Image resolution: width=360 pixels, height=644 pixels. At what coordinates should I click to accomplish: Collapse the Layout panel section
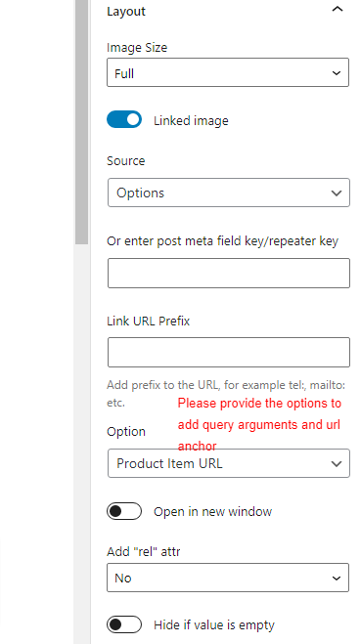(x=337, y=10)
